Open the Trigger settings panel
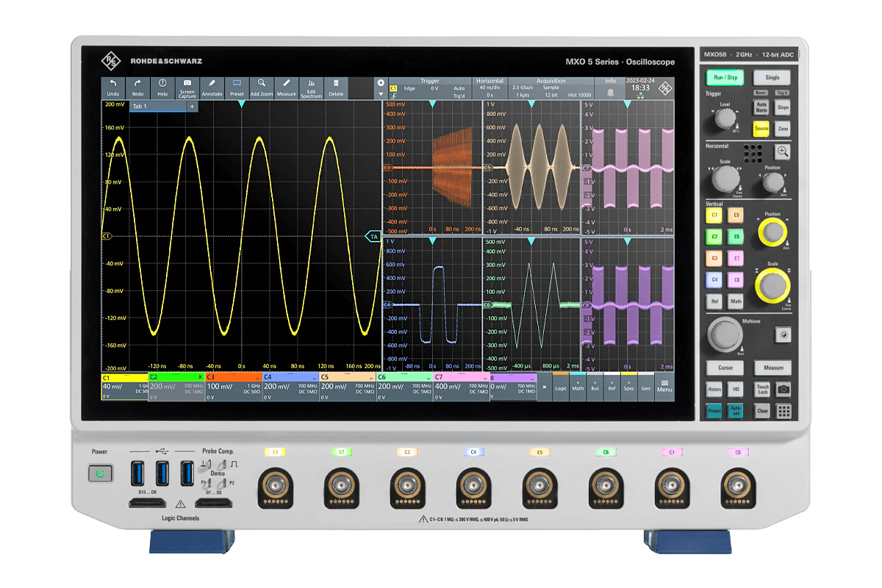 tap(429, 88)
